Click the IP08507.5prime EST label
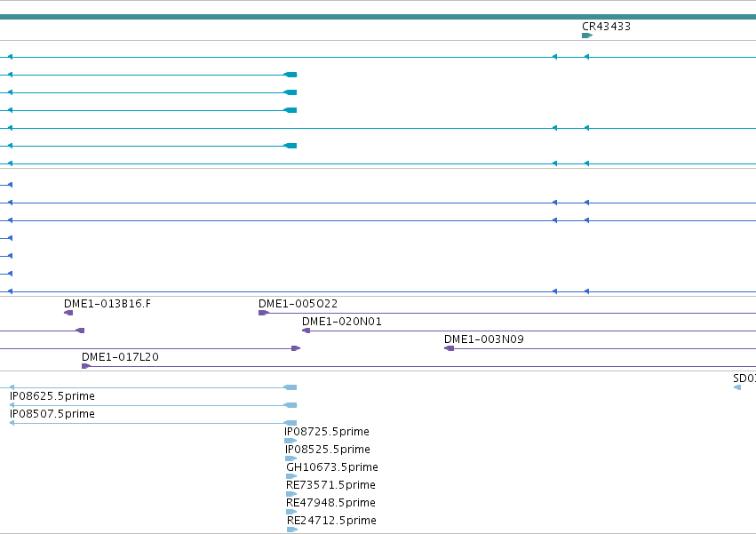This screenshot has width=756, height=534. (x=52, y=414)
